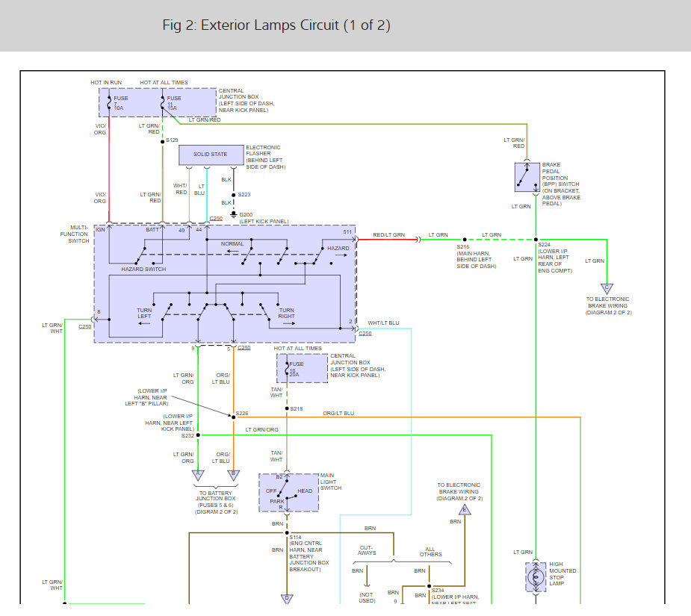Click the S226 splice dot
691x616 pixels.
233,417
